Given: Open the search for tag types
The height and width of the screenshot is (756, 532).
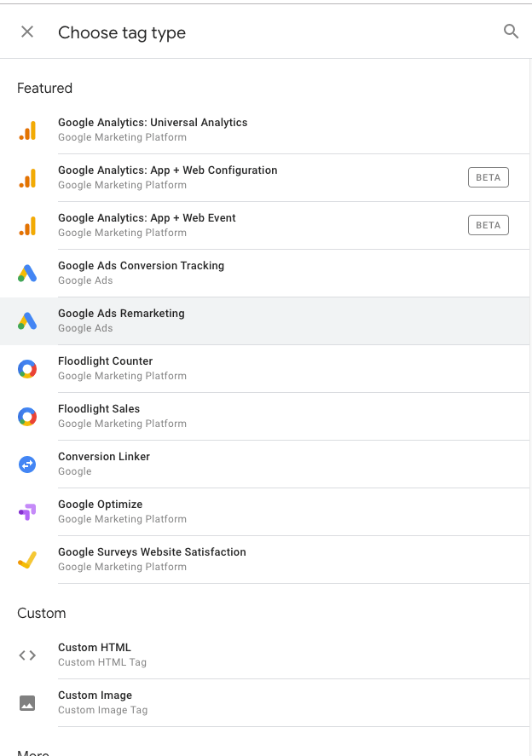Looking at the screenshot, I should 511,31.
